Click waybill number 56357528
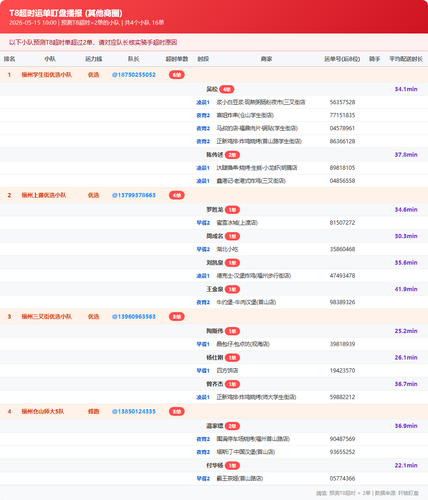 342,102
